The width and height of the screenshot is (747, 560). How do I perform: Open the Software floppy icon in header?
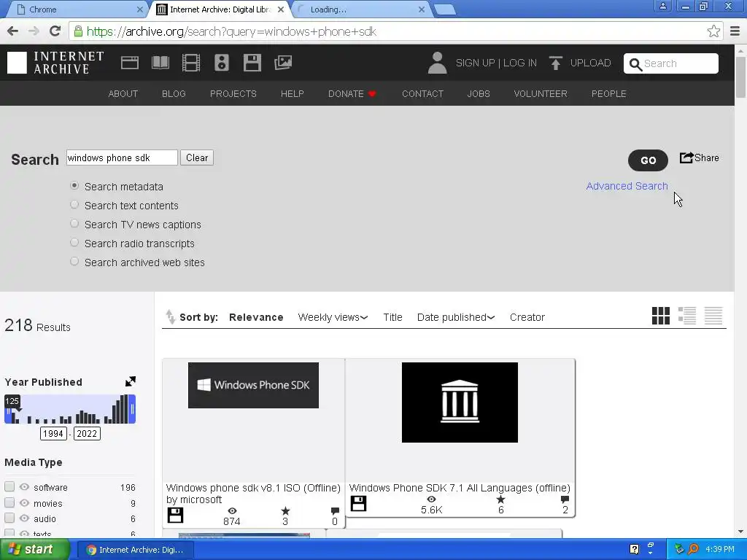pos(252,63)
